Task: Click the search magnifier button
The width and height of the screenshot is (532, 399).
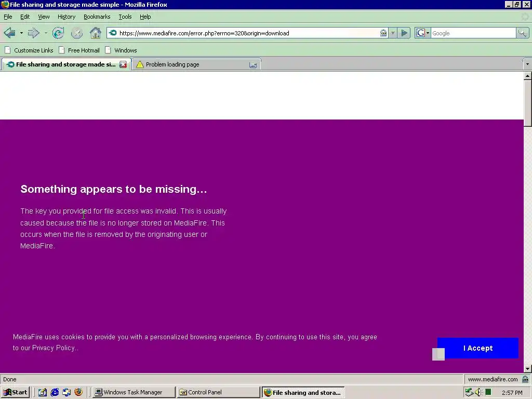Action: (522, 33)
